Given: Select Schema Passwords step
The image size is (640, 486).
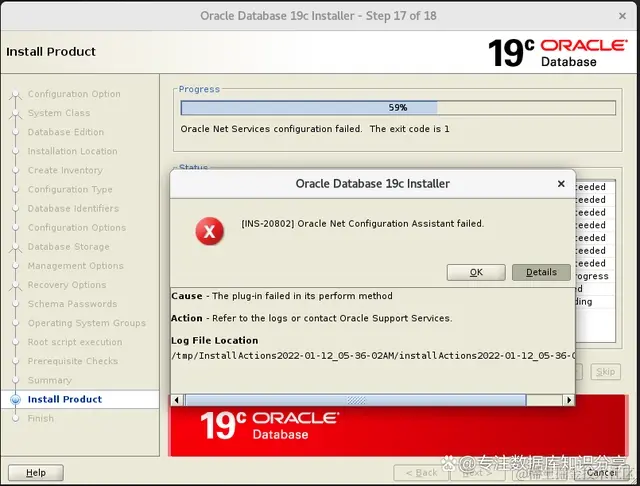Looking at the screenshot, I should point(72,304).
